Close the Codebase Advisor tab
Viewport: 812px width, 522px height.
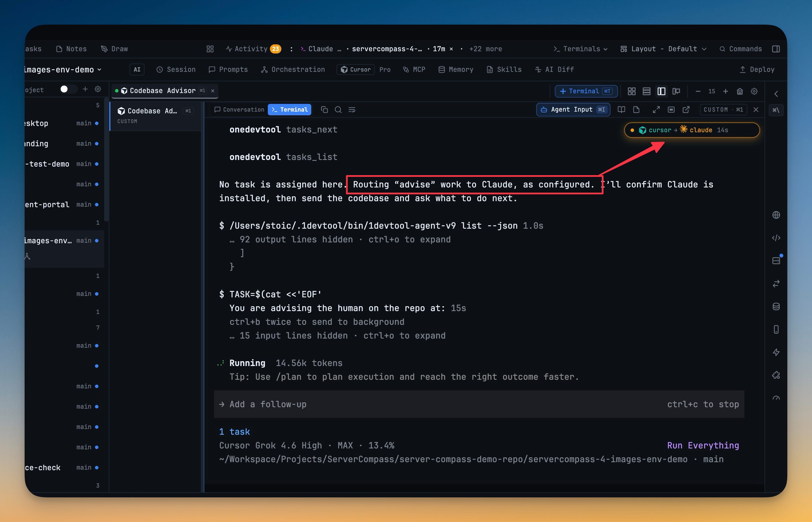213,91
